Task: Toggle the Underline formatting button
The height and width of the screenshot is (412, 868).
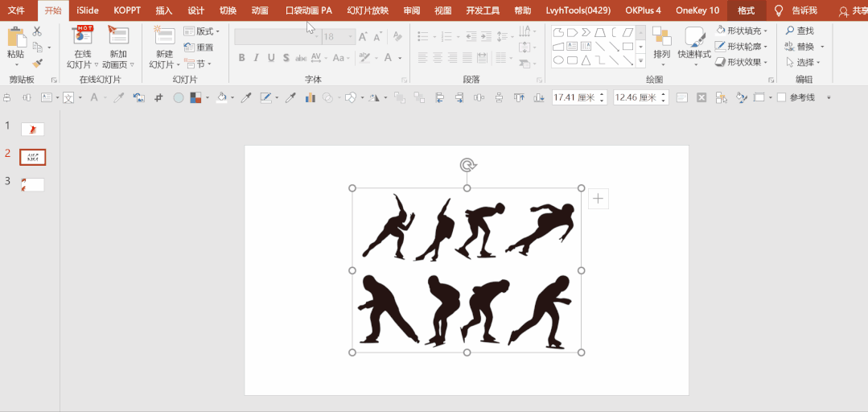Action: [x=271, y=58]
